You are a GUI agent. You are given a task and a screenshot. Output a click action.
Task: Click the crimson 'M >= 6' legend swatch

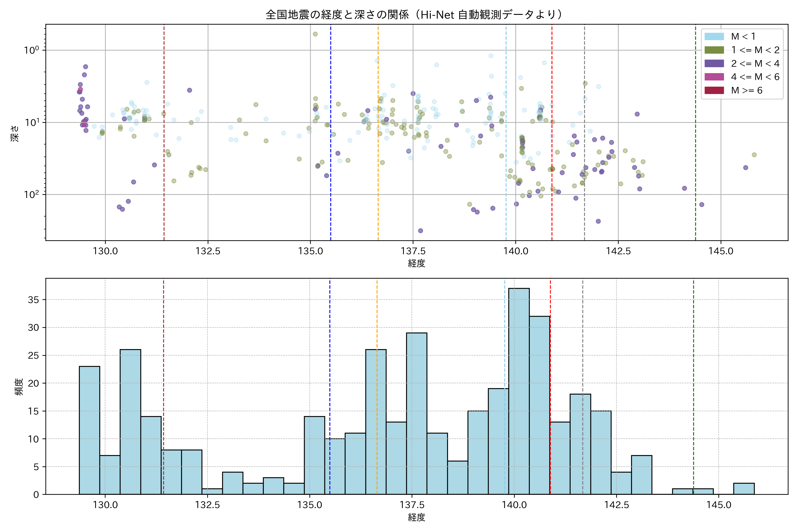coord(714,90)
